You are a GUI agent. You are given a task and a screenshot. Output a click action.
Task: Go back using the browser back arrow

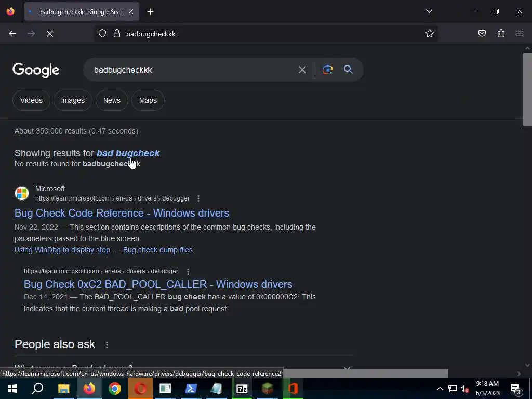point(12,34)
